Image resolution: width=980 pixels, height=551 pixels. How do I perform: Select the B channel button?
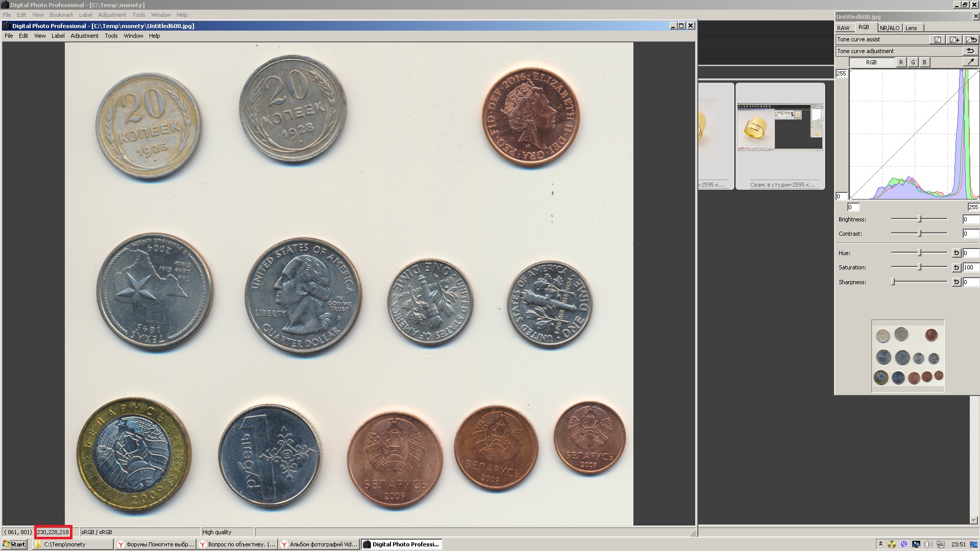[924, 62]
